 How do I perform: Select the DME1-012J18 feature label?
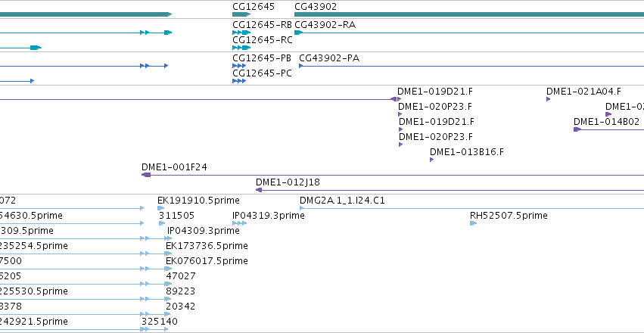click(288, 182)
